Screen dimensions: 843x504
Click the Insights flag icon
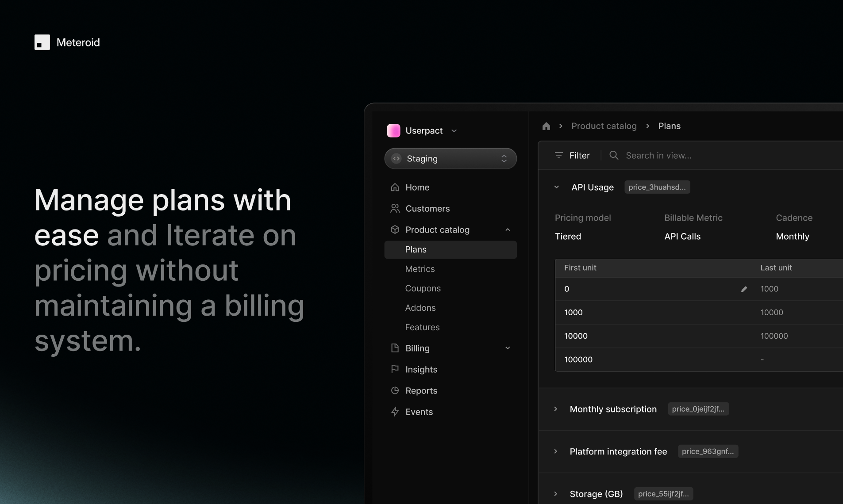pos(395,369)
